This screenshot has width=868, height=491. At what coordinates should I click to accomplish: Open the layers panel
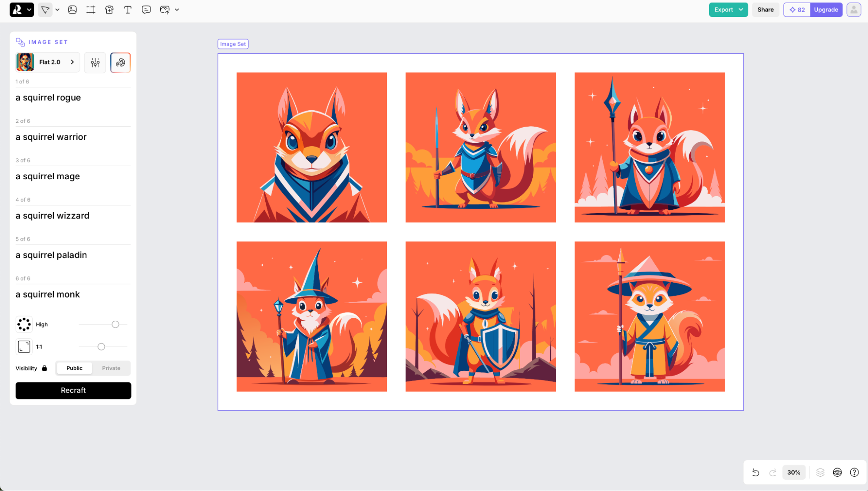click(820, 472)
